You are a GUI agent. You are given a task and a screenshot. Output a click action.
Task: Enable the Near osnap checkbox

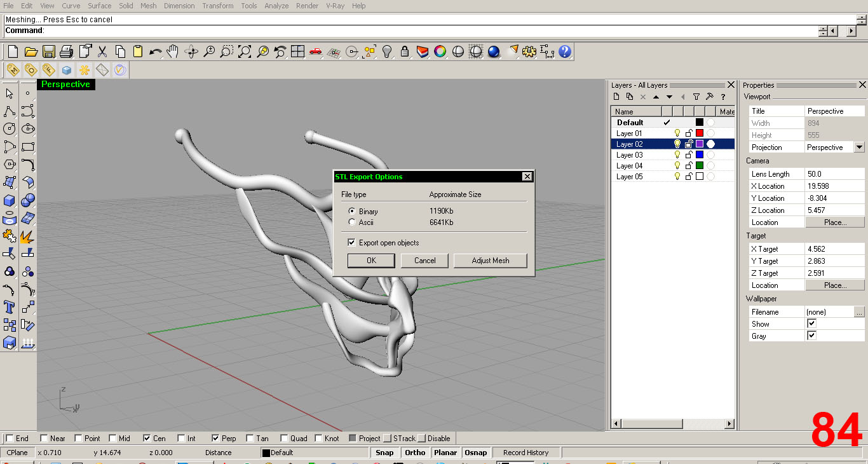pyautogui.click(x=44, y=438)
